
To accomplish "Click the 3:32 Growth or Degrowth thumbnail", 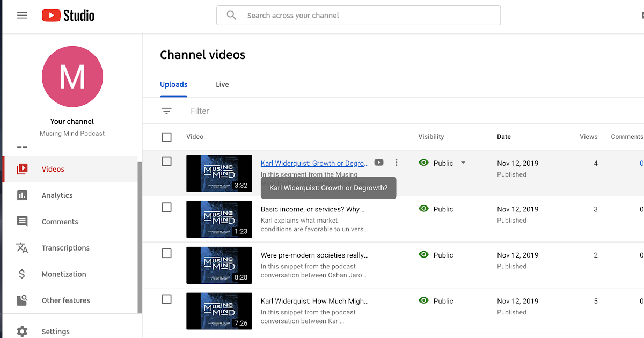I will click(x=219, y=173).
